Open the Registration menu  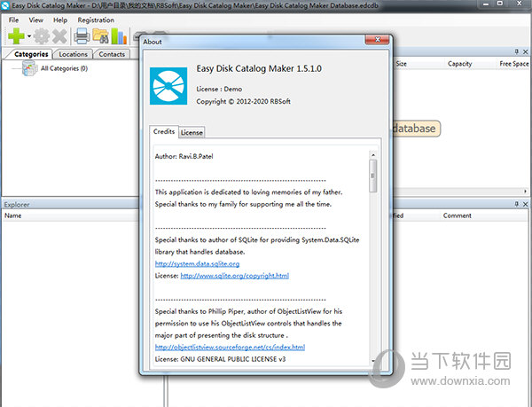pos(96,20)
